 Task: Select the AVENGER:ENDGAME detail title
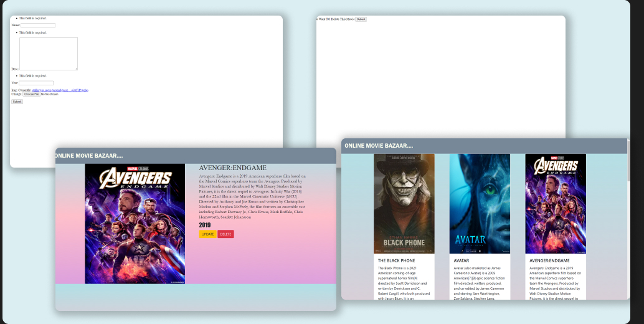232,168
